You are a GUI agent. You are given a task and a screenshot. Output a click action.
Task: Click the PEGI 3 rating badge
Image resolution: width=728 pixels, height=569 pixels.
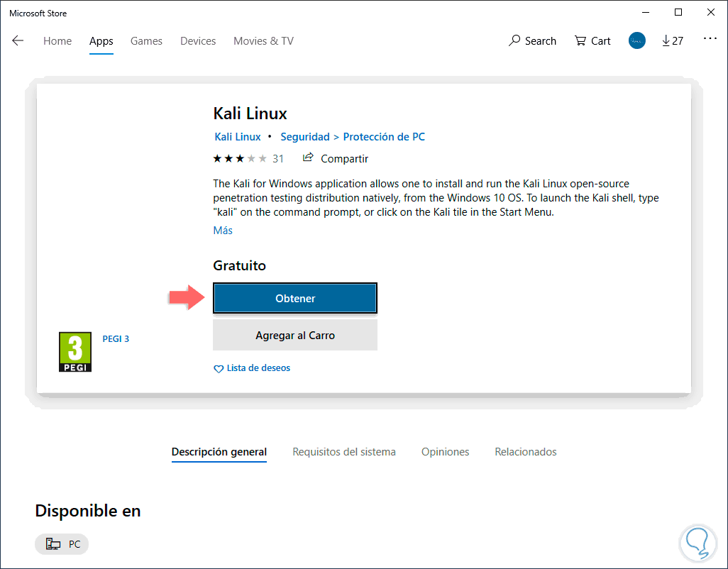pyautogui.click(x=75, y=352)
